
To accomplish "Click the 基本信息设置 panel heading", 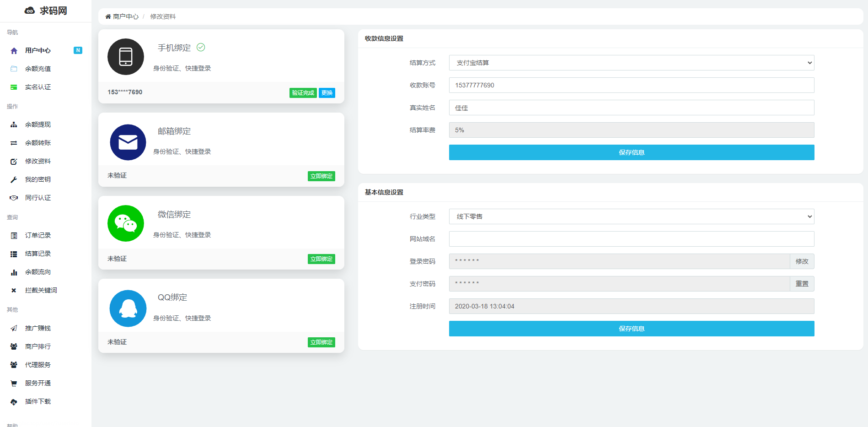I will pos(384,192).
